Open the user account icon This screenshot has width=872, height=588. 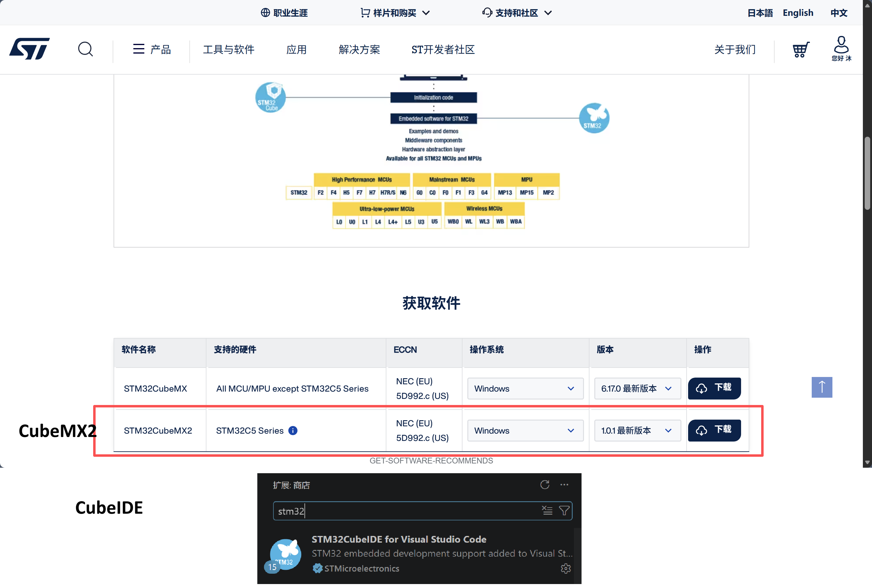pos(841,49)
